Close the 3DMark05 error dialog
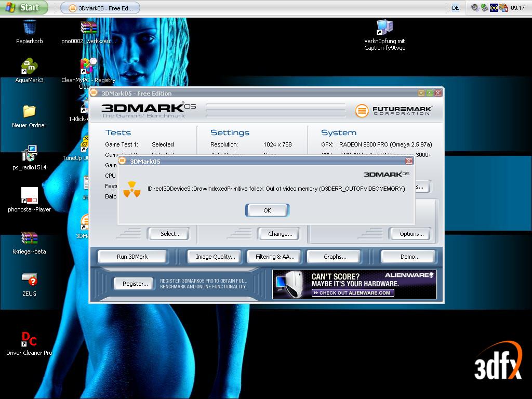Viewport: 532px width, 399px height. [409, 161]
